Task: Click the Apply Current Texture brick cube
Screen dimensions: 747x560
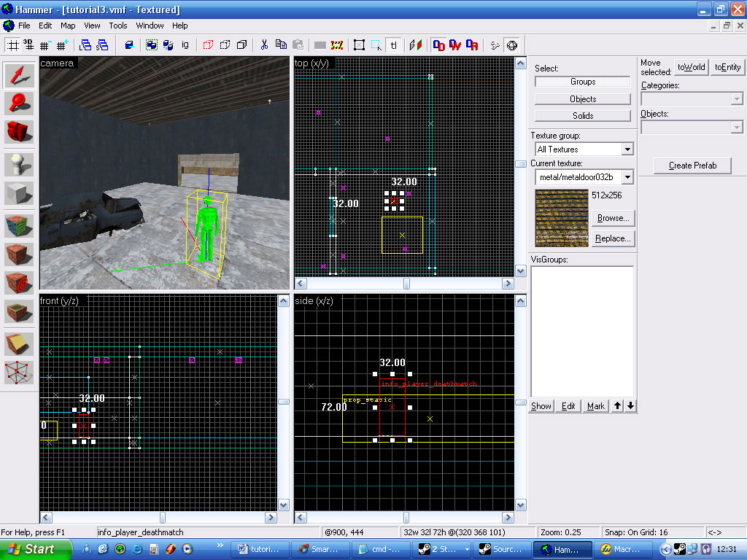Action: coord(19,254)
